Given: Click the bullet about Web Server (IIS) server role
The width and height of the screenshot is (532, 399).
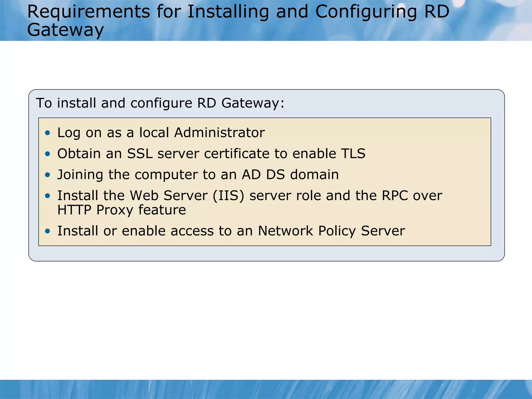Looking at the screenshot, I should click(x=250, y=203).
